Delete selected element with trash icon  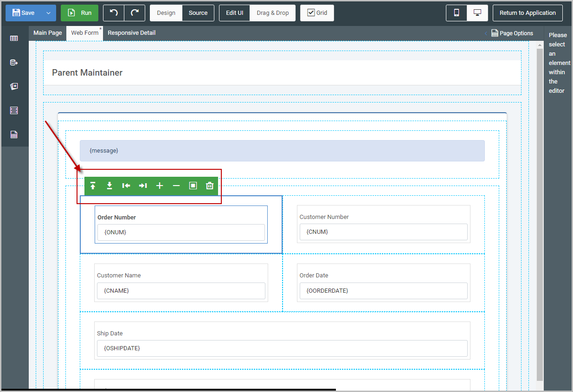pos(210,186)
